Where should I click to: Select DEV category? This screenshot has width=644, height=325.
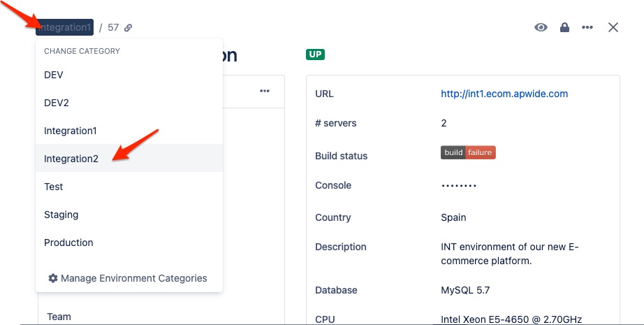[x=54, y=75]
